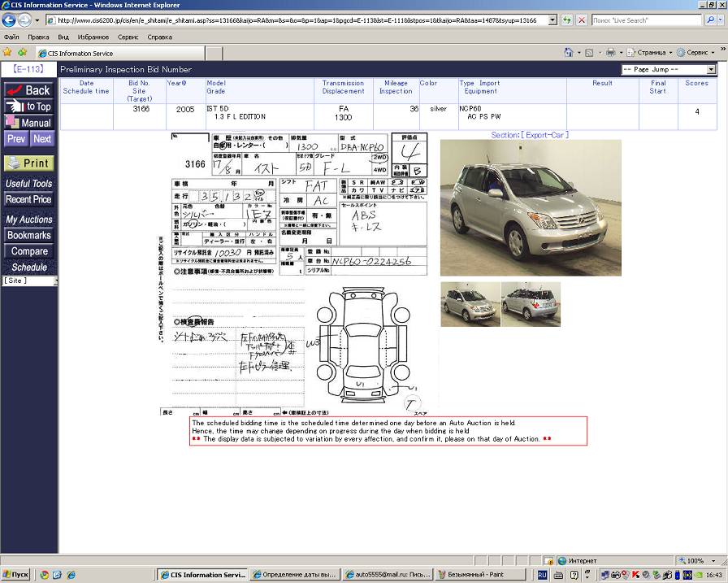Screen dimensions: 728x583
Task: Click the main silver car photo
Action: (531, 207)
